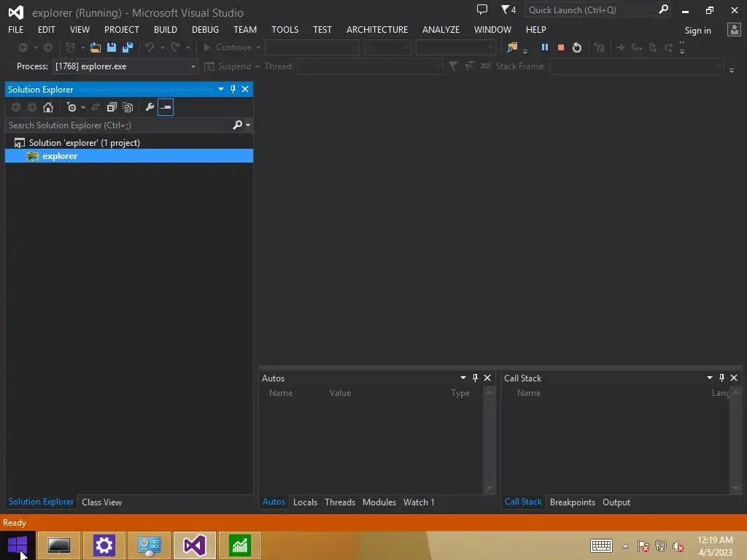
Task: Click the muted volume tray icon
Action: (x=678, y=546)
